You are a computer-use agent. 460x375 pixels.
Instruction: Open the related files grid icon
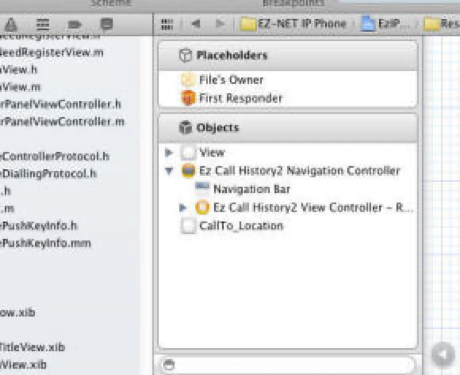[x=167, y=24]
